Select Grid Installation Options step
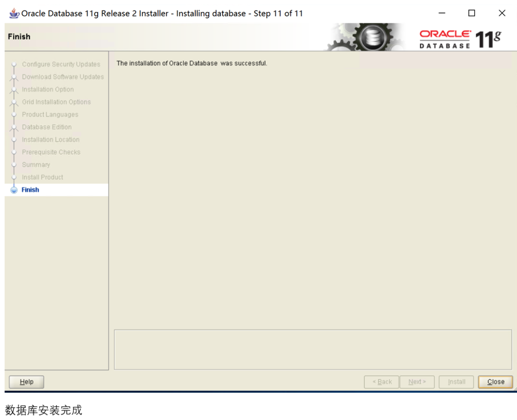The image size is (517, 420). point(56,102)
